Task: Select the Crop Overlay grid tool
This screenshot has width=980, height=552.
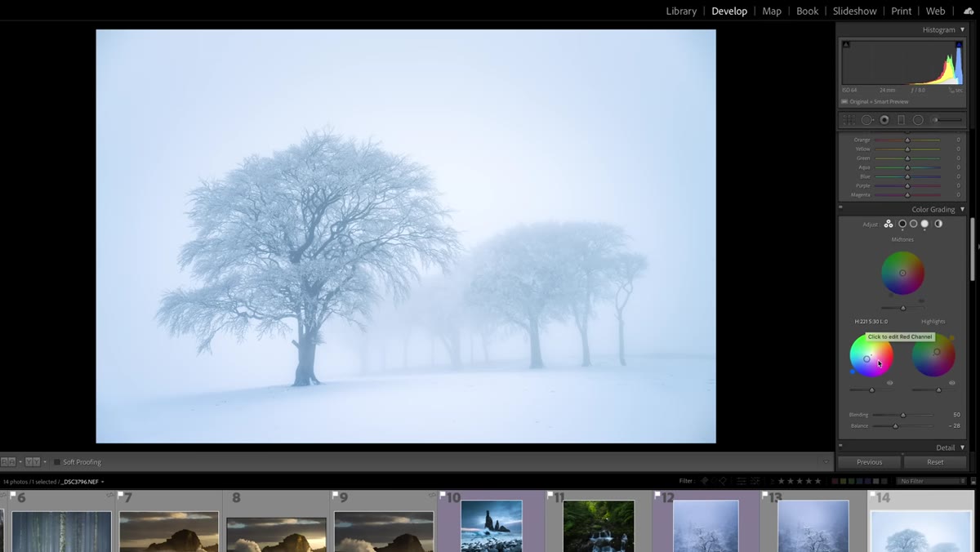Action: pos(849,120)
